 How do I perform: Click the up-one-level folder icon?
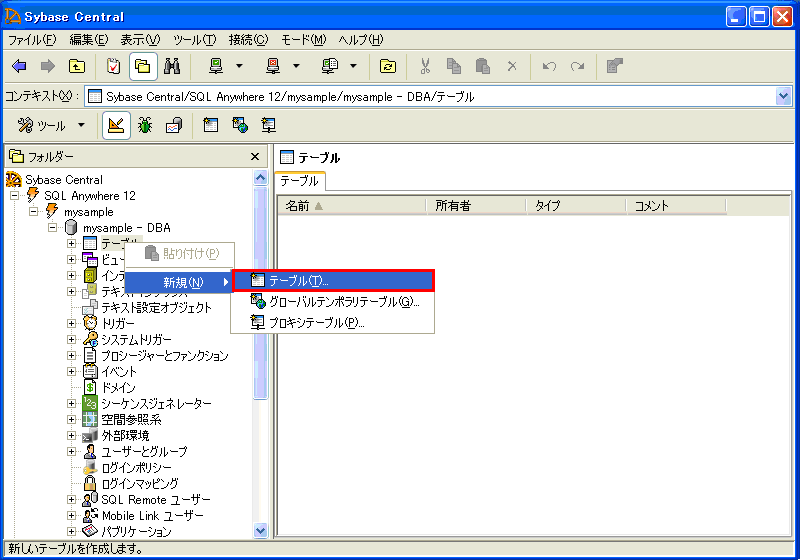(77, 67)
